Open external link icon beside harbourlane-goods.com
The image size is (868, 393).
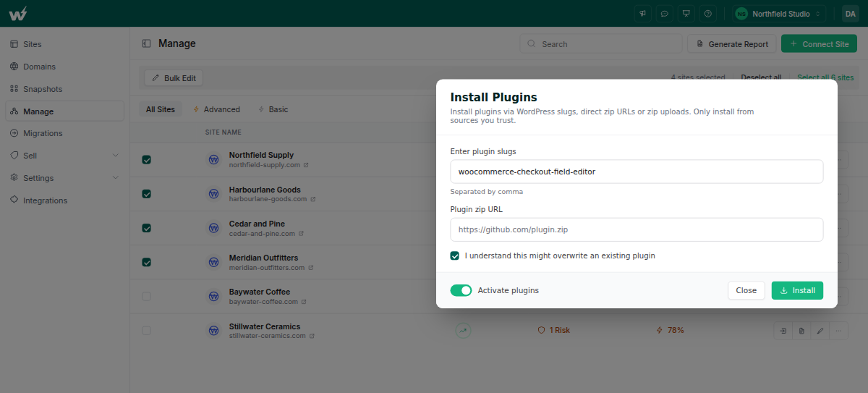coord(312,199)
